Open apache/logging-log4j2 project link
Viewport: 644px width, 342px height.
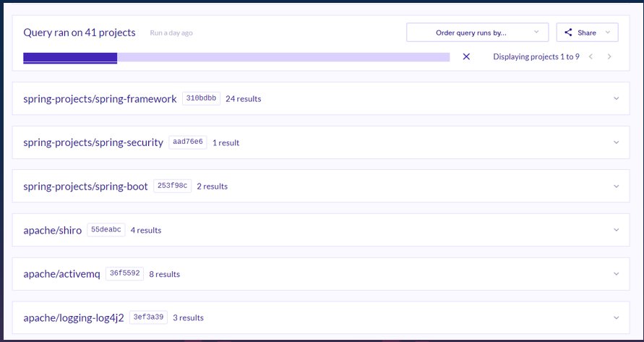[74, 317]
